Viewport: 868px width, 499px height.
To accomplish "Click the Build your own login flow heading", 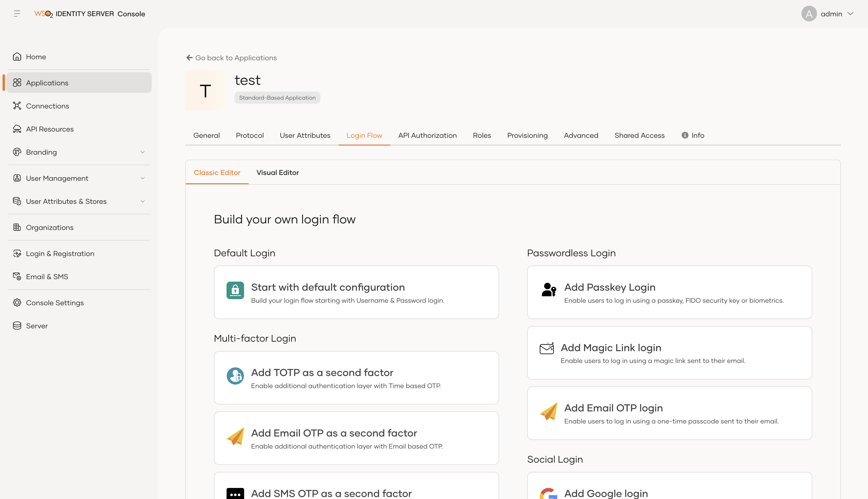I will point(285,219).
